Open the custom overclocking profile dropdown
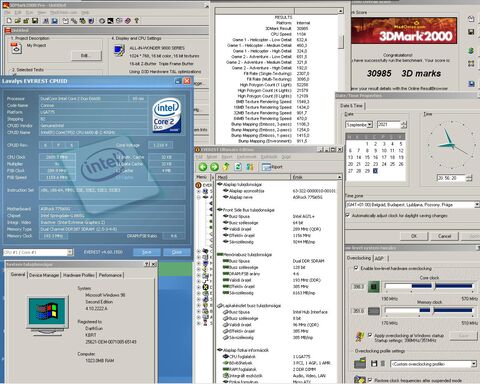480x384 pixels. point(474,364)
